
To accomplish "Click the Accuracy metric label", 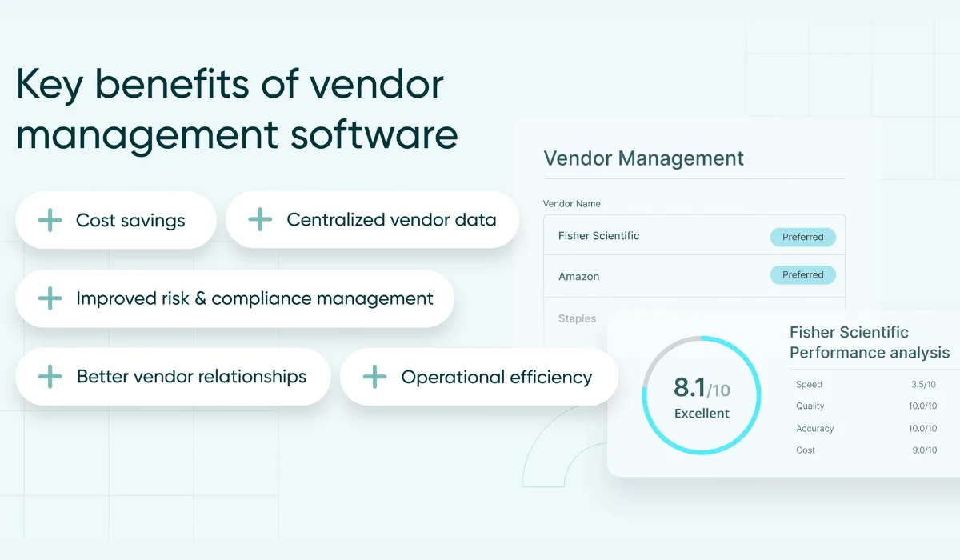I will point(815,429).
